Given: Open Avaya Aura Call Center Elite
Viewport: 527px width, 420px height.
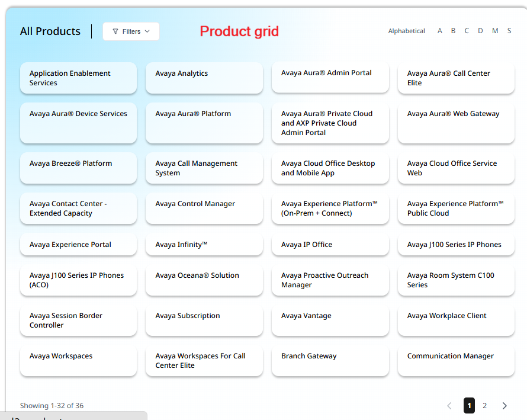Looking at the screenshot, I should 456,78.
